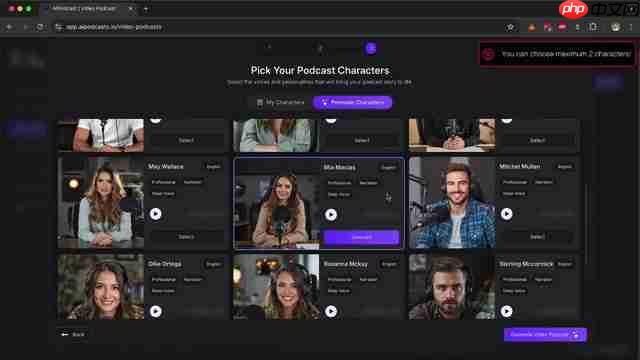Click the browser back arrow
The width and height of the screenshot is (640, 360).
[x=9, y=27]
